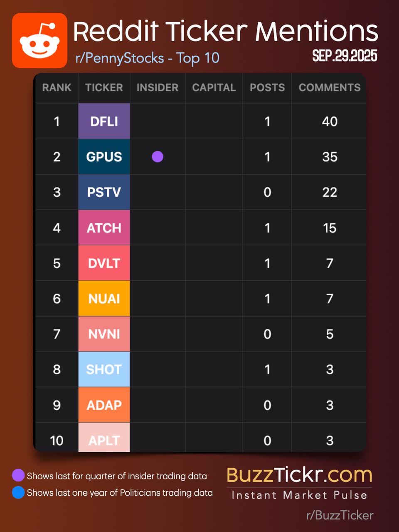
Task: Select the GPUS ticker cell
Action: pos(104,157)
